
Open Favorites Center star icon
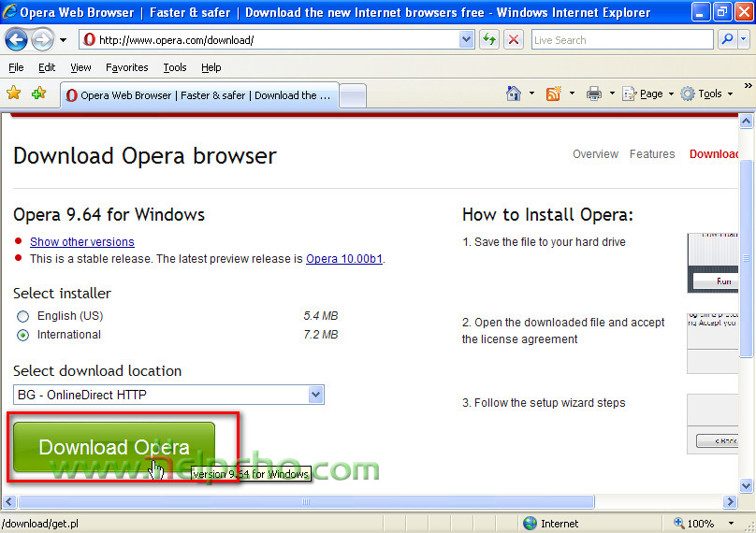click(14, 93)
